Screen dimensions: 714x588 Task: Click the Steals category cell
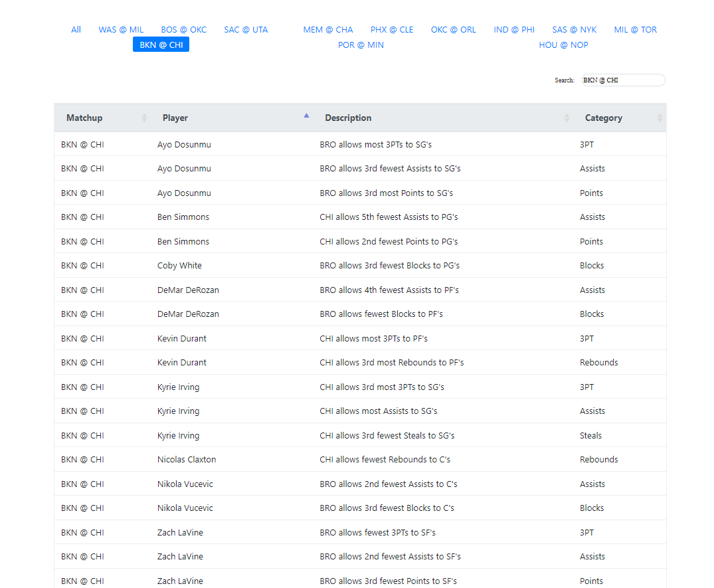click(590, 435)
